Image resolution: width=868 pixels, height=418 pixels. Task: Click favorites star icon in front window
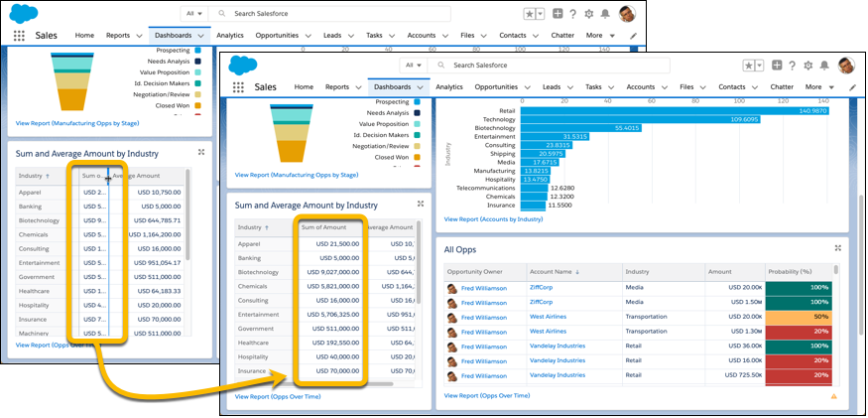[748, 66]
